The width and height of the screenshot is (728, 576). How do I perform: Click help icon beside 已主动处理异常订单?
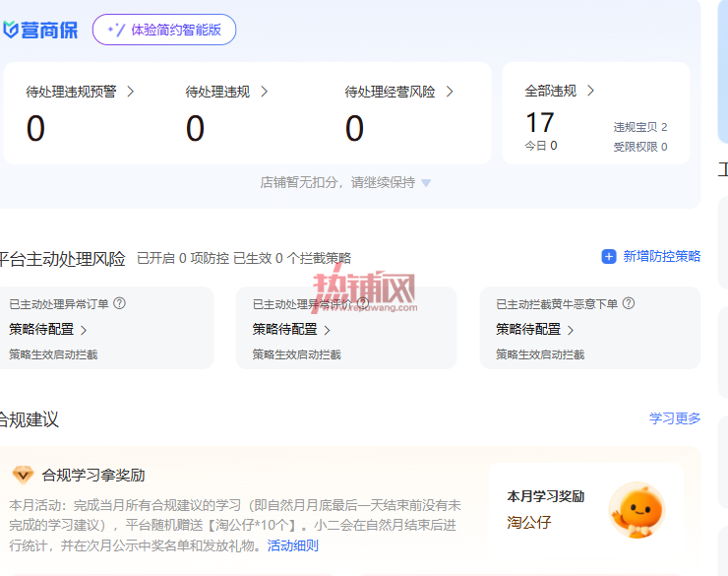(119, 303)
